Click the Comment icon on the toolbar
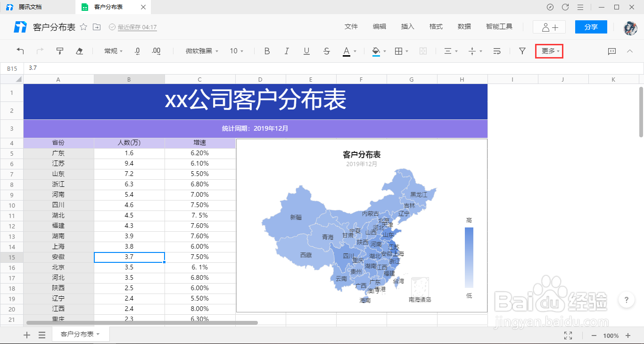This screenshot has width=644, height=344. [x=611, y=51]
